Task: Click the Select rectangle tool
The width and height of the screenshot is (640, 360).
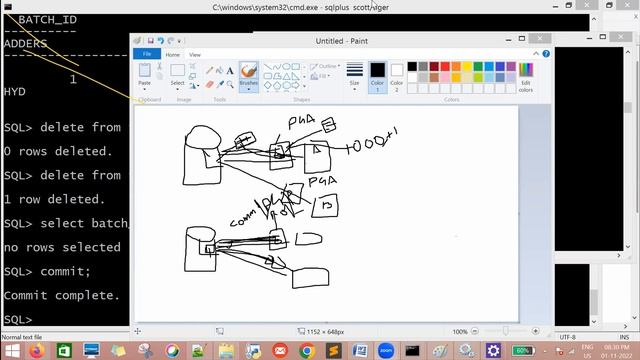Action: pos(178,70)
